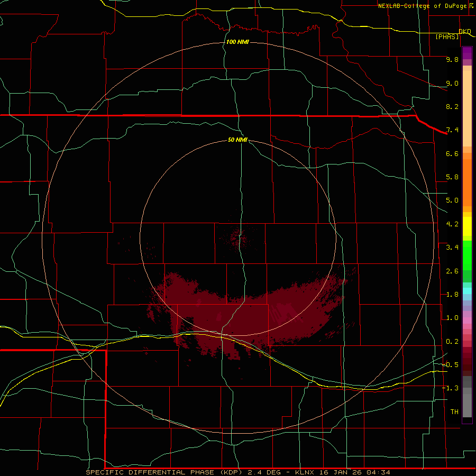Click the 50 NMI range ring label

pos(237,140)
